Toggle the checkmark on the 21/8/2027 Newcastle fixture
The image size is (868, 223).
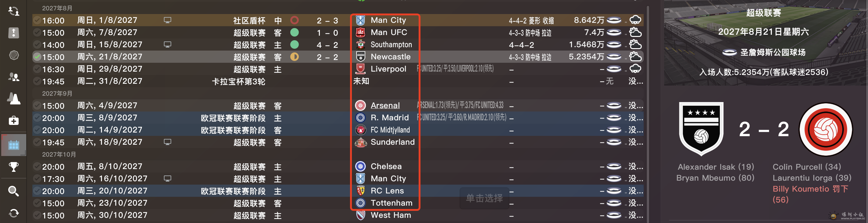pos(37,57)
